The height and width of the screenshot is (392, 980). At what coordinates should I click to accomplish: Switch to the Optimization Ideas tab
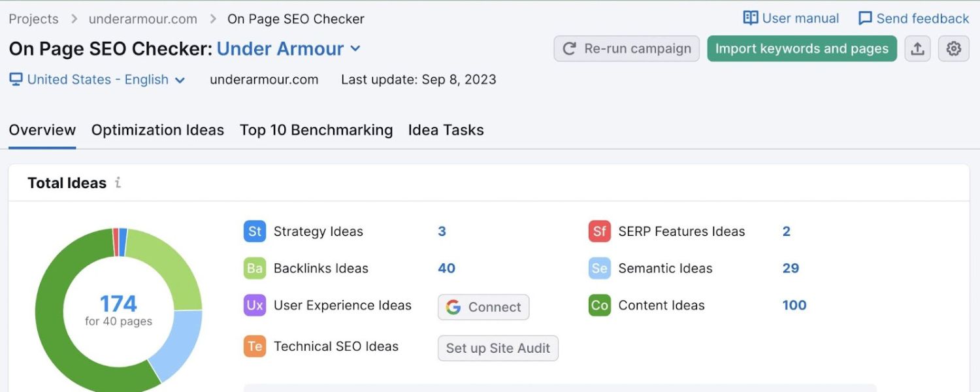pyautogui.click(x=157, y=130)
